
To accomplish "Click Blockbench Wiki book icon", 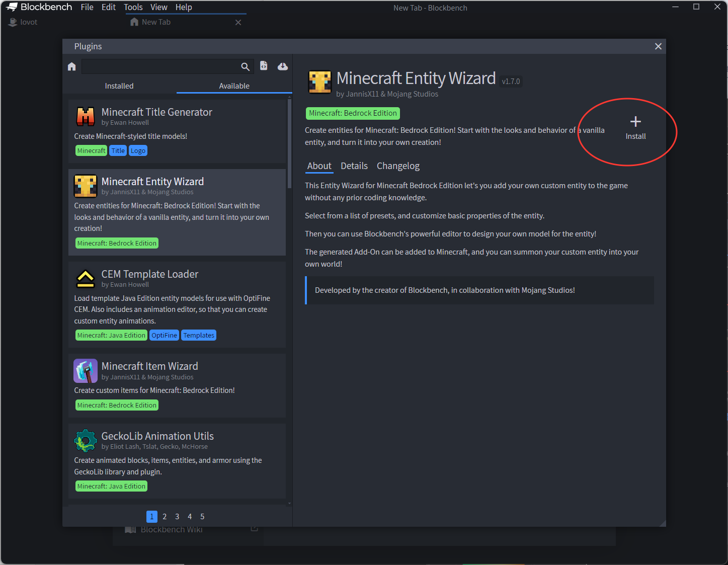I will tap(130, 530).
